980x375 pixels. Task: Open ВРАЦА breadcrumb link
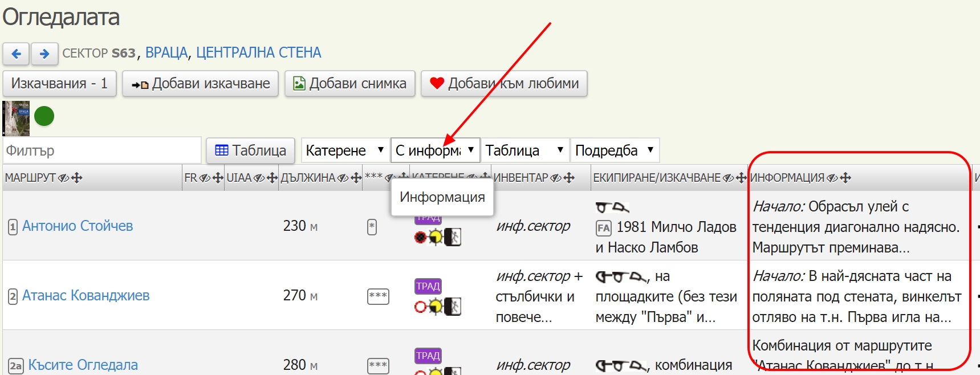tap(166, 53)
